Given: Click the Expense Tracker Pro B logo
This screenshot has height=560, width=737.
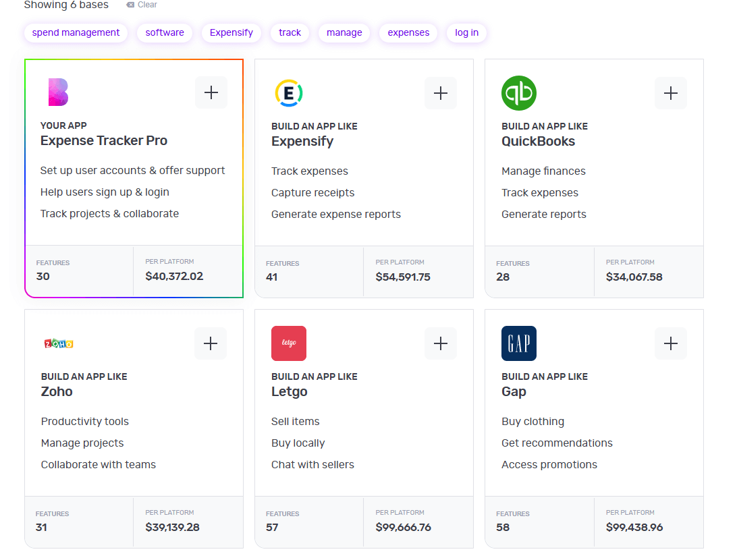Looking at the screenshot, I should tap(58, 92).
